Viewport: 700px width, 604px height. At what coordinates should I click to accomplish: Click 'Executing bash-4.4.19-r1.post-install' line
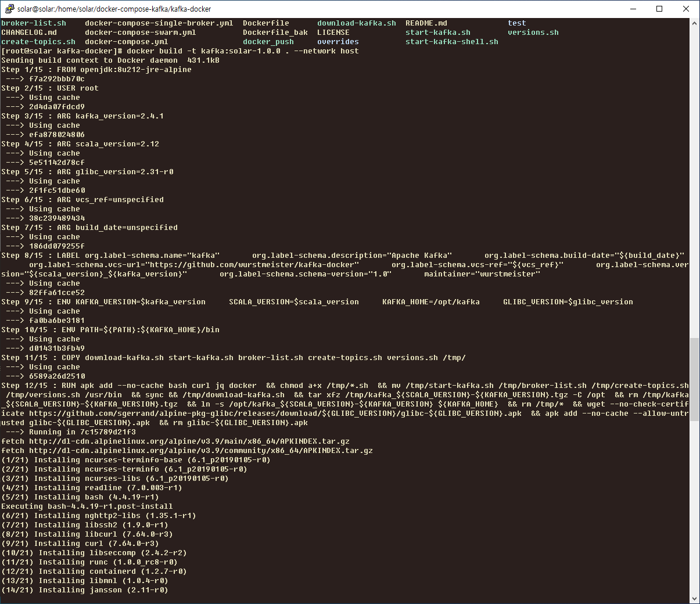click(87, 506)
